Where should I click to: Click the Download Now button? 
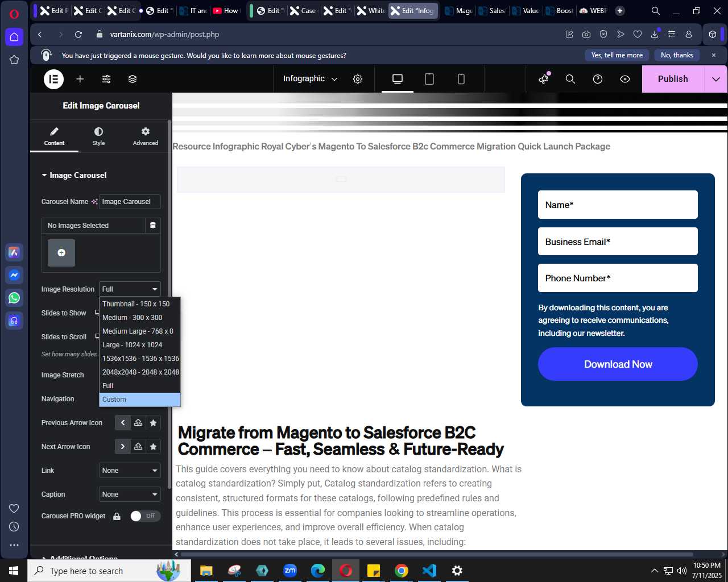point(618,364)
